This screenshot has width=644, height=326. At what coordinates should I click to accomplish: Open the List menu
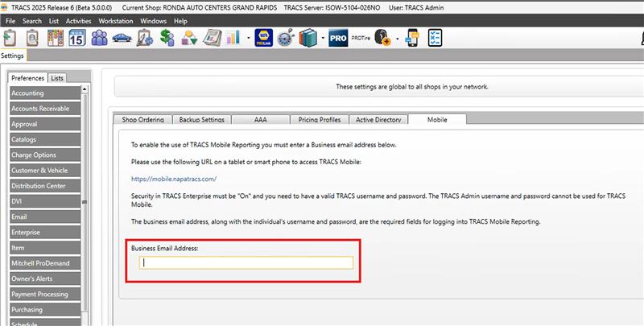54,21
